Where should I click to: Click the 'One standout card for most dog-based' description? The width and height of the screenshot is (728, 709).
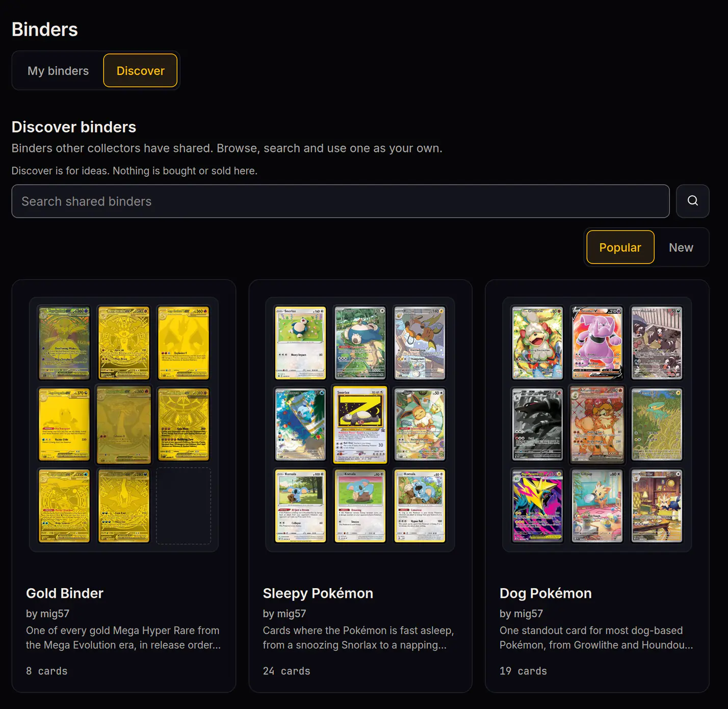(x=596, y=638)
